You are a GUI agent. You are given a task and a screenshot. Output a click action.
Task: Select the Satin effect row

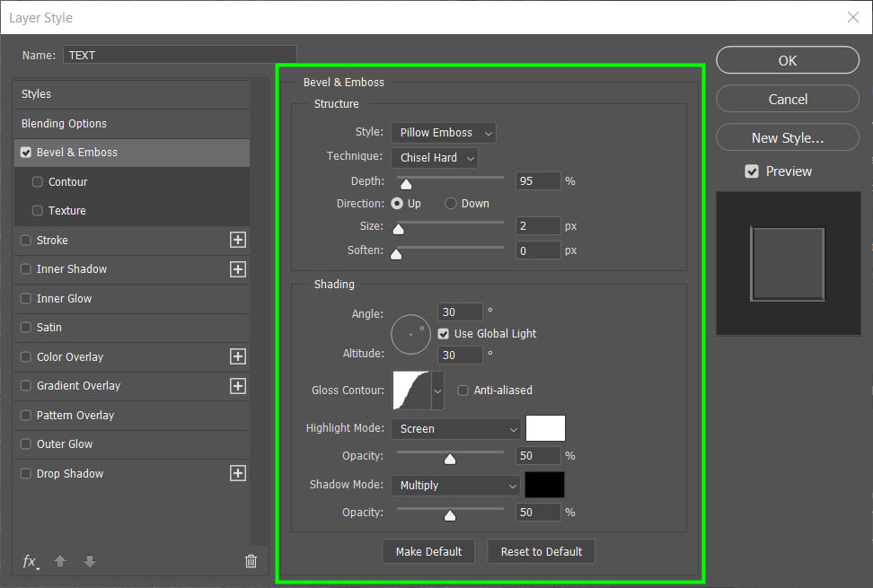pyautogui.click(x=132, y=328)
